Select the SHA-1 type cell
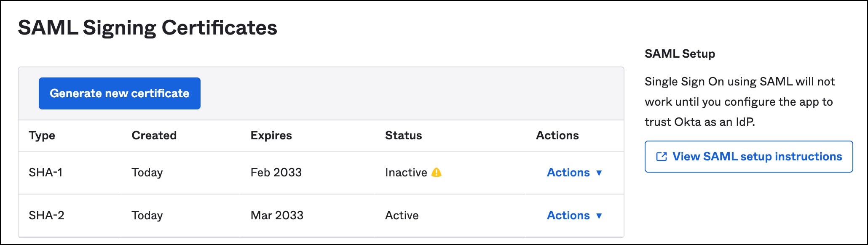 [x=46, y=172]
